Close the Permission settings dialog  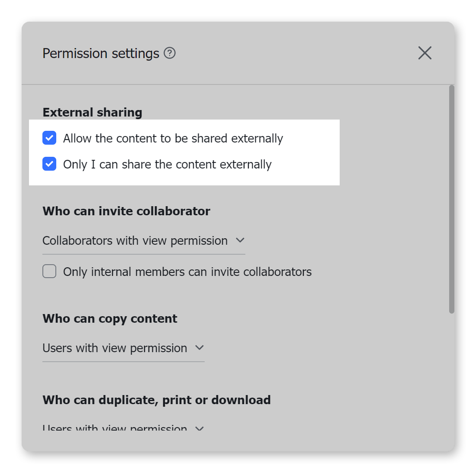[x=425, y=53]
